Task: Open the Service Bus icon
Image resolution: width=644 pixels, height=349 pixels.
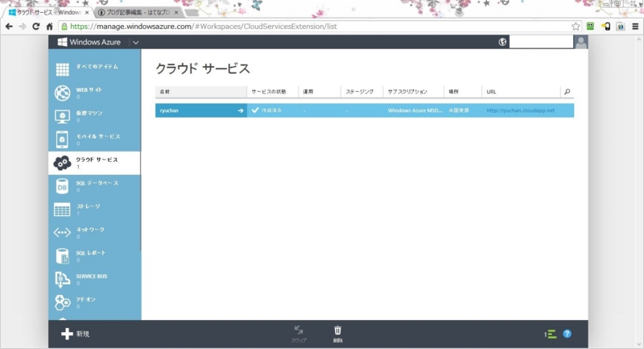Action: pos(63,280)
